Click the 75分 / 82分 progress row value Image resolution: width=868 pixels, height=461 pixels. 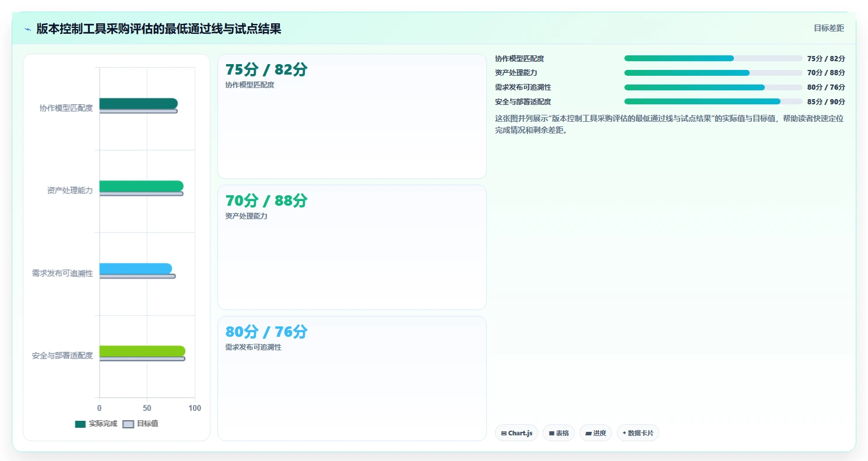[x=826, y=59]
